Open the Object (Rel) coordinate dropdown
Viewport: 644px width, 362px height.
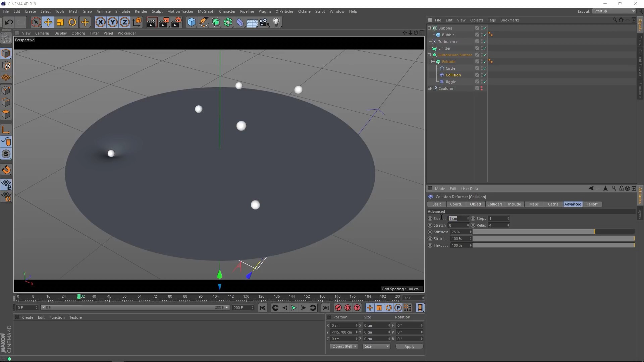(344, 346)
